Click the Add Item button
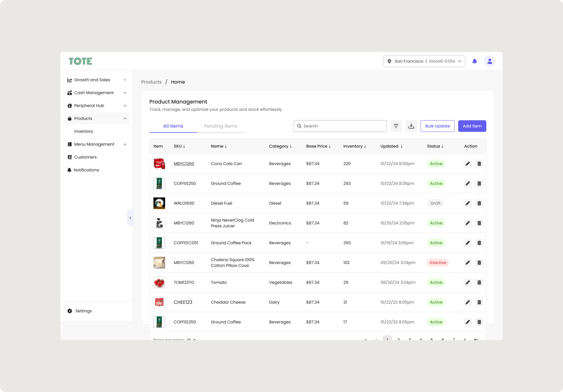563x392 pixels. [x=472, y=126]
